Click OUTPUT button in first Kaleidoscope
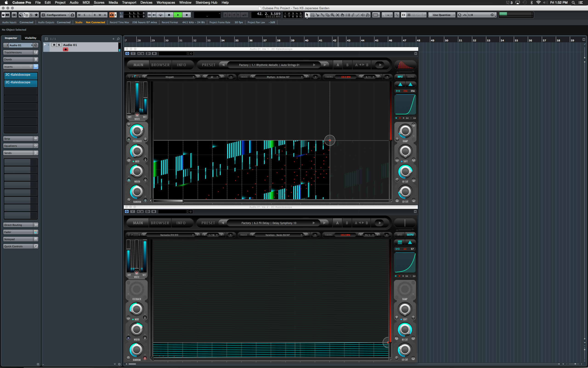 click(411, 77)
